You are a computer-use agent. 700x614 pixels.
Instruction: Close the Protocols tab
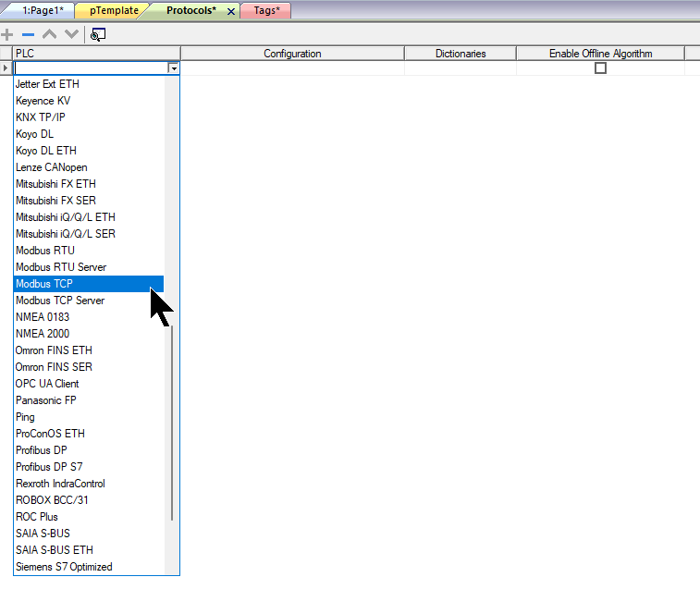click(x=231, y=11)
